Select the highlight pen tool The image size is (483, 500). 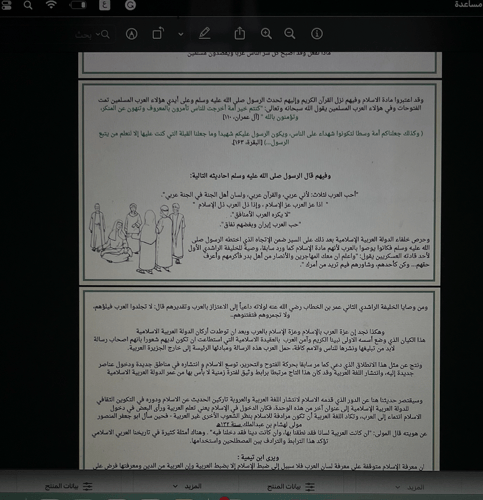click(x=205, y=34)
